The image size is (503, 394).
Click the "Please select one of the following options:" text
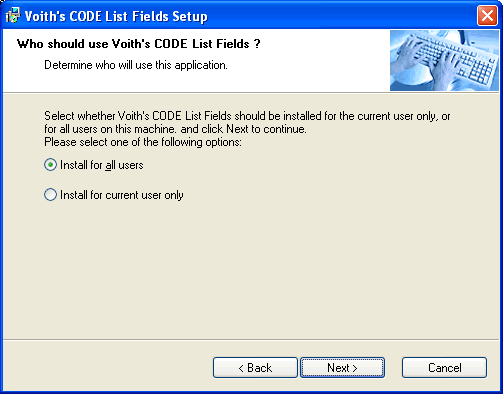[x=143, y=142]
